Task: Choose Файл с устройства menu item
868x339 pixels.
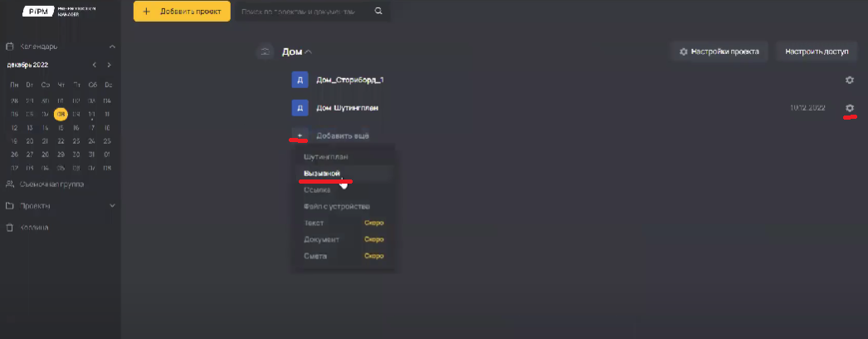Action: (337, 207)
